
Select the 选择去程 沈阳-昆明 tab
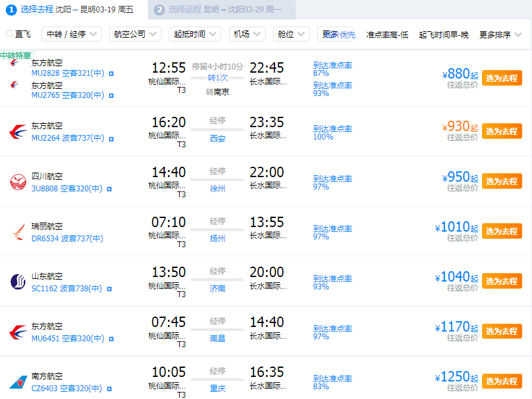pos(74,10)
